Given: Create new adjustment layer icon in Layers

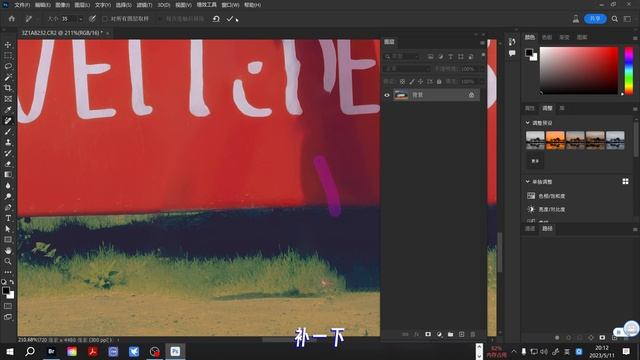Looking at the screenshot, I should click(x=439, y=334).
